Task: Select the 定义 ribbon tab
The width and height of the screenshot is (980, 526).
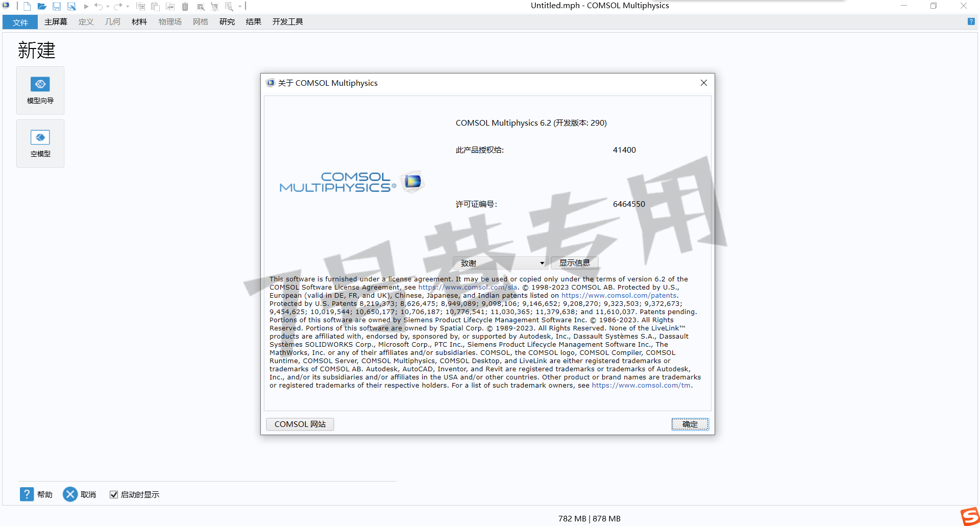Action: tap(86, 22)
